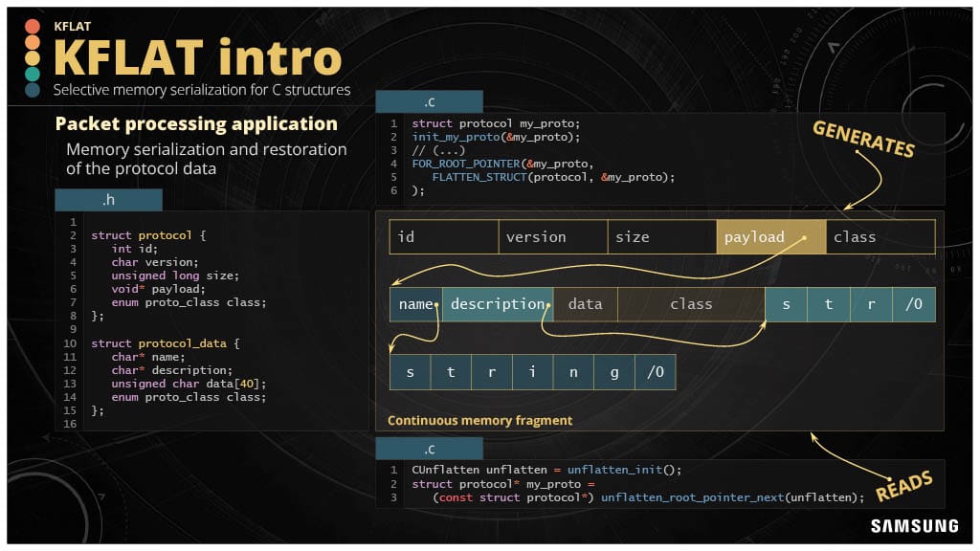Select the 'name' pointer cell
The width and height of the screenshot is (980, 551).
click(415, 304)
